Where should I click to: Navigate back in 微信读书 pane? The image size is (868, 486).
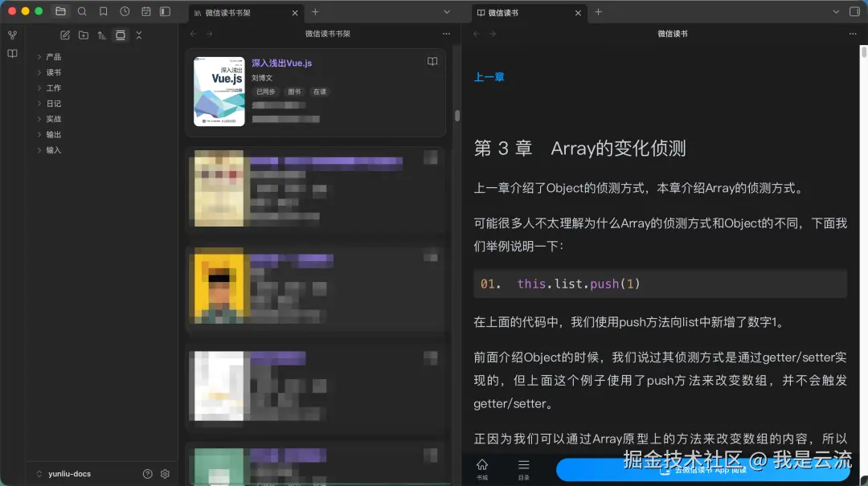coord(477,34)
